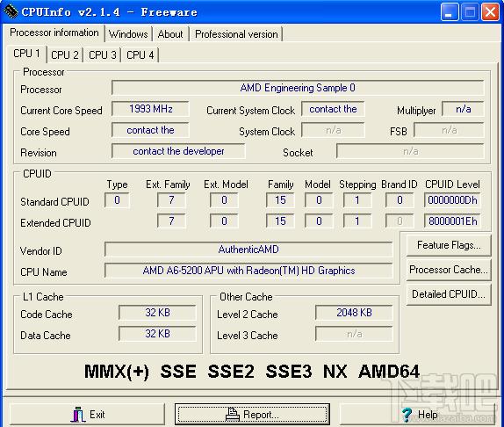Click the 'Extended CPUID' row label
Screen dimensions: 504x427
[55, 223]
